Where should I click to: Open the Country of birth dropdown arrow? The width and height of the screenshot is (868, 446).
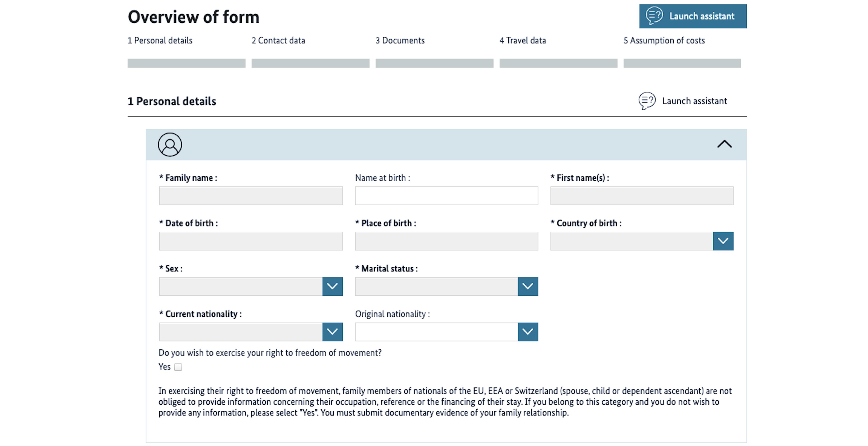pyautogui.click(x=723, y=241)
